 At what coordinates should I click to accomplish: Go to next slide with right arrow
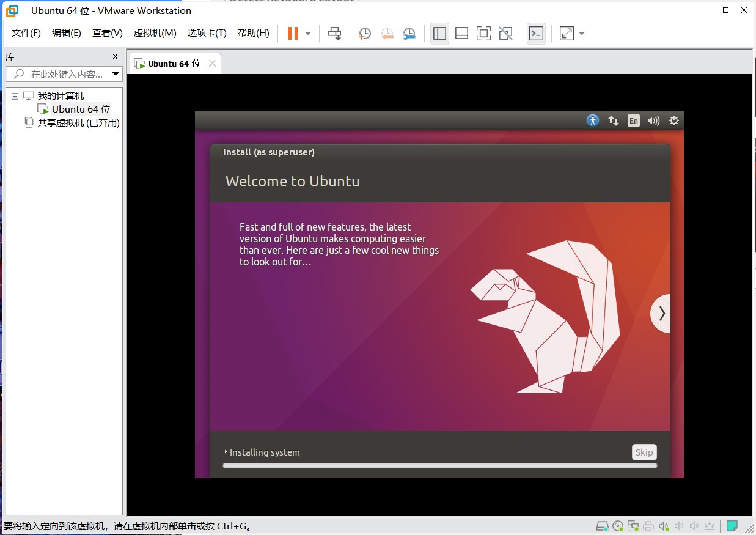click(661, 314)
